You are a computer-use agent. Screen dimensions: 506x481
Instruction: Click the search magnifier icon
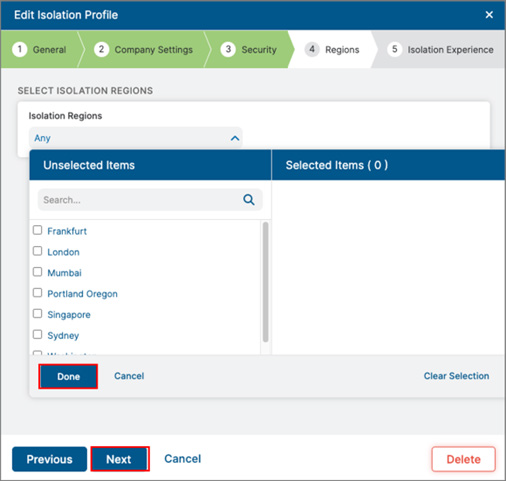pos(249,200)
